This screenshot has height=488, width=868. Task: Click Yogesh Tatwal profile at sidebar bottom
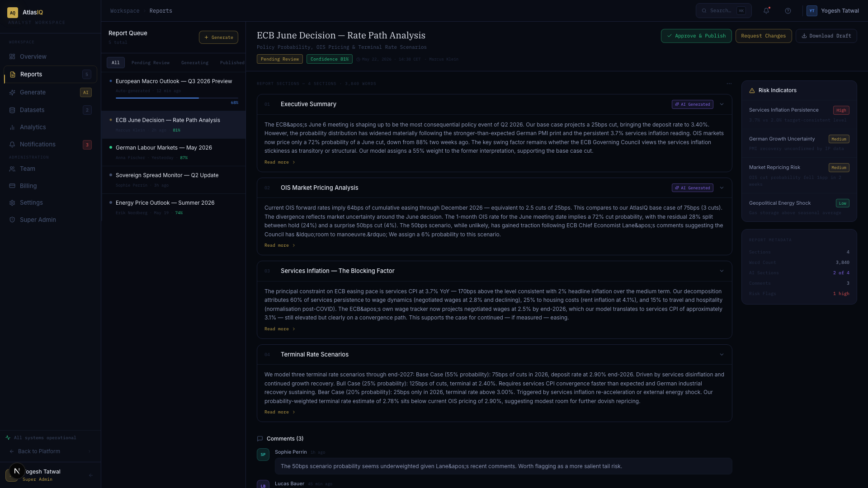[x=50, y=475]
